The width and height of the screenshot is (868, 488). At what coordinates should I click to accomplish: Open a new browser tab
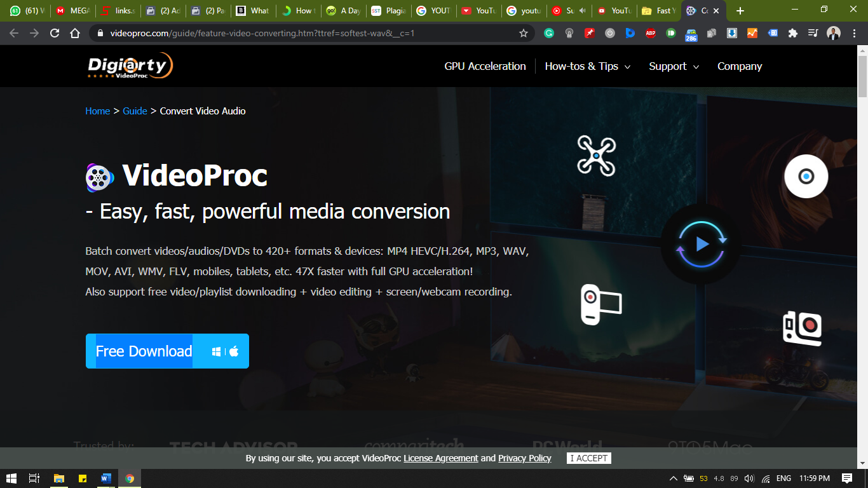(740, 11)
